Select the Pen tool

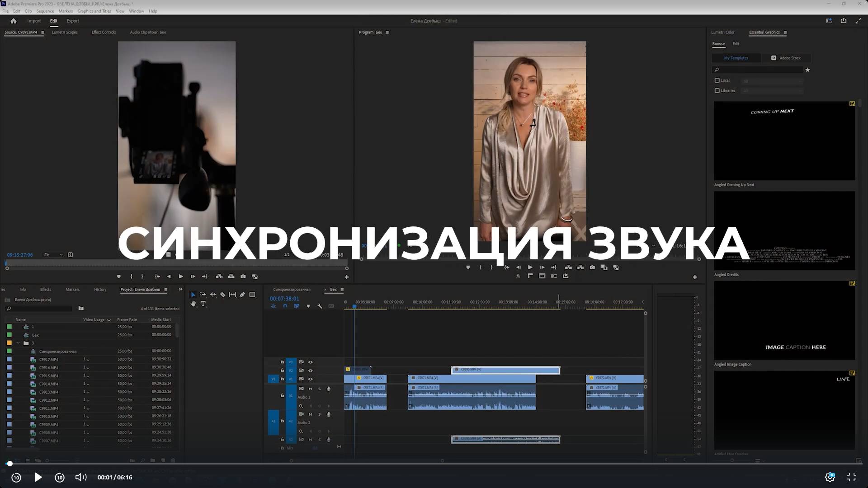[x=242, y=295]
